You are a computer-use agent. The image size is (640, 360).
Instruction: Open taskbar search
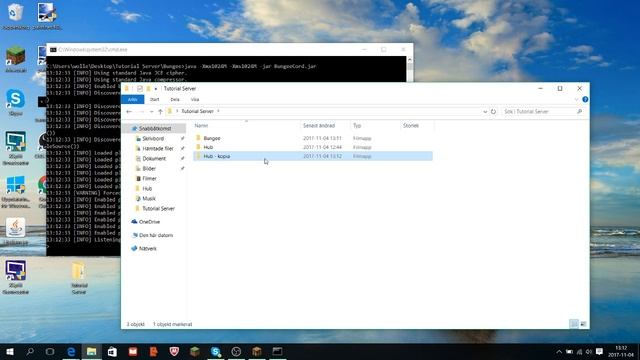click(30, 351)
